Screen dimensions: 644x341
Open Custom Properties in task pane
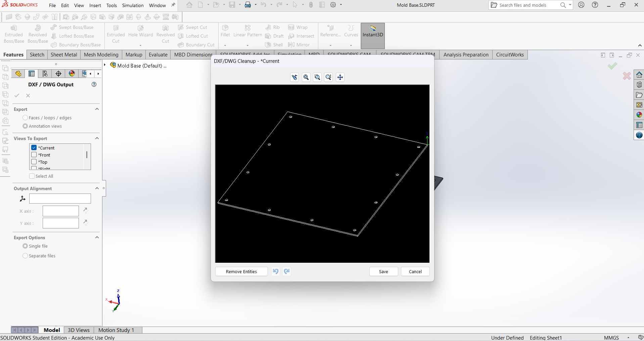click(x=639, y=125)
